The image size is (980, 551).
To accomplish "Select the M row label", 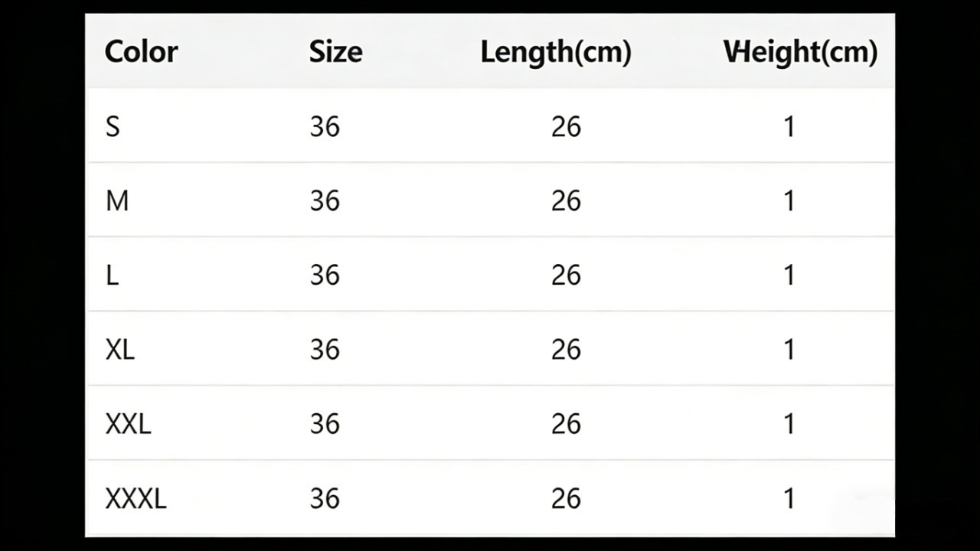I will pos(117,201).
